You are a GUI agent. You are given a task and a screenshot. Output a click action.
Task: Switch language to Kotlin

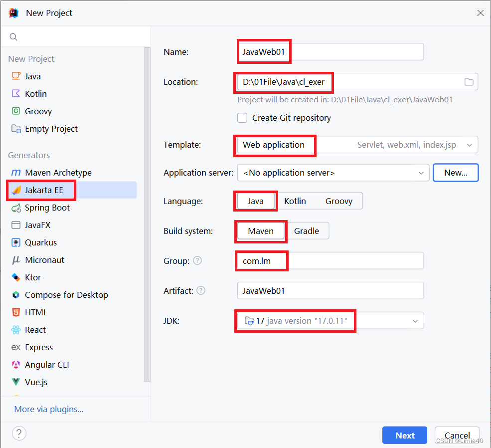click(295, 201)
